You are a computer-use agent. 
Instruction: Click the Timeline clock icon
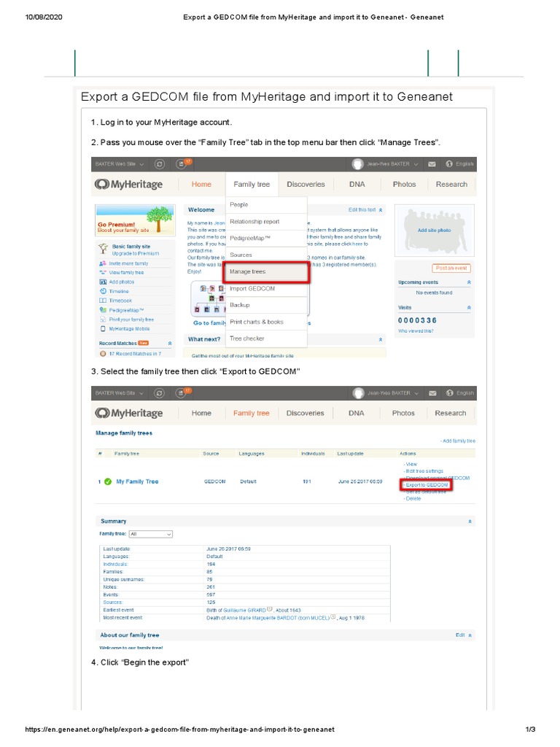coord(102,291)
